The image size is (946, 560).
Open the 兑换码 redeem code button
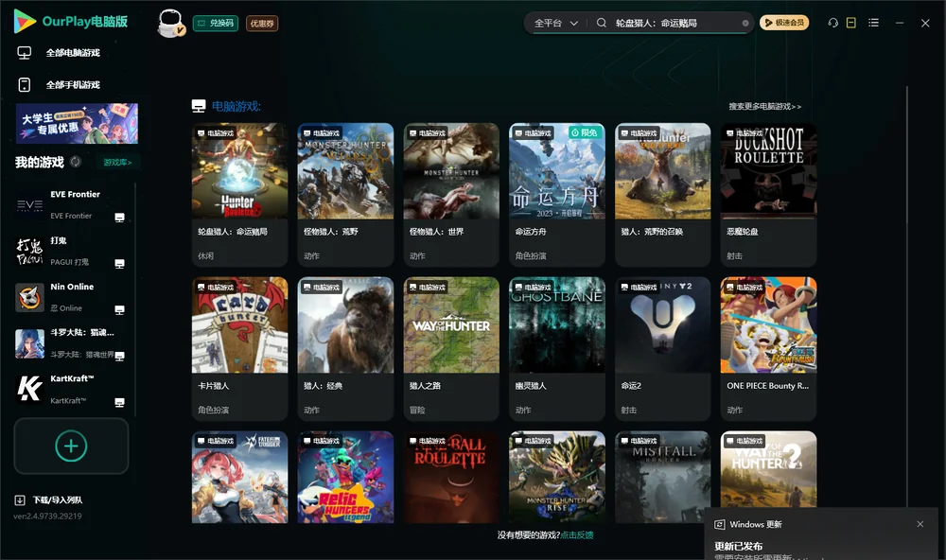tap(216, 23)
